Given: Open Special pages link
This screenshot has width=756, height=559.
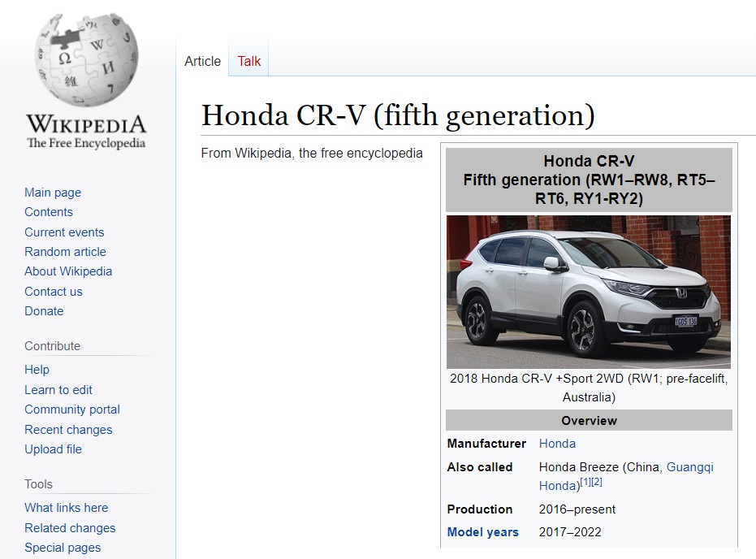Looking at the screenshot, I should (63, 548).
